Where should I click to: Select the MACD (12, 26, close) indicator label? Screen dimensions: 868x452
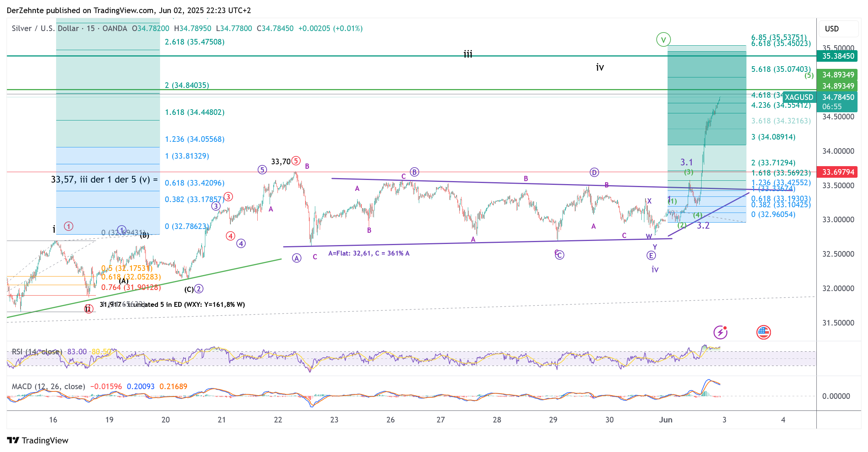[48, 387]
